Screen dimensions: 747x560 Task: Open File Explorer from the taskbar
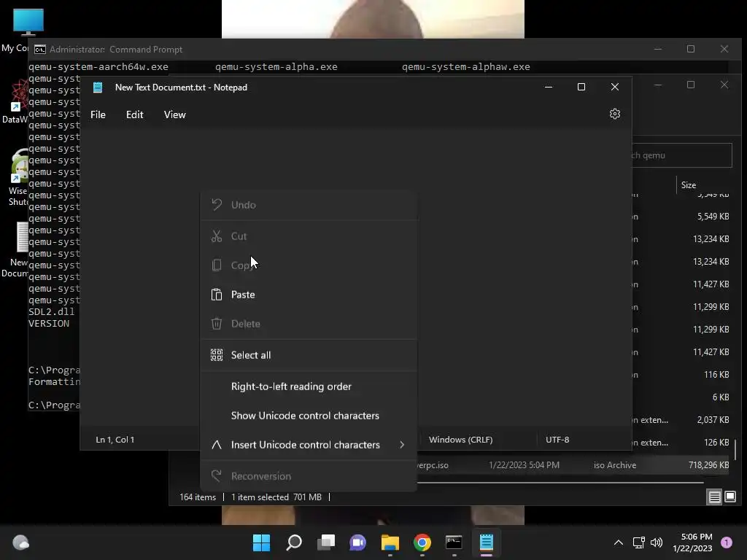pyautogui.click(x=390, y=542)
